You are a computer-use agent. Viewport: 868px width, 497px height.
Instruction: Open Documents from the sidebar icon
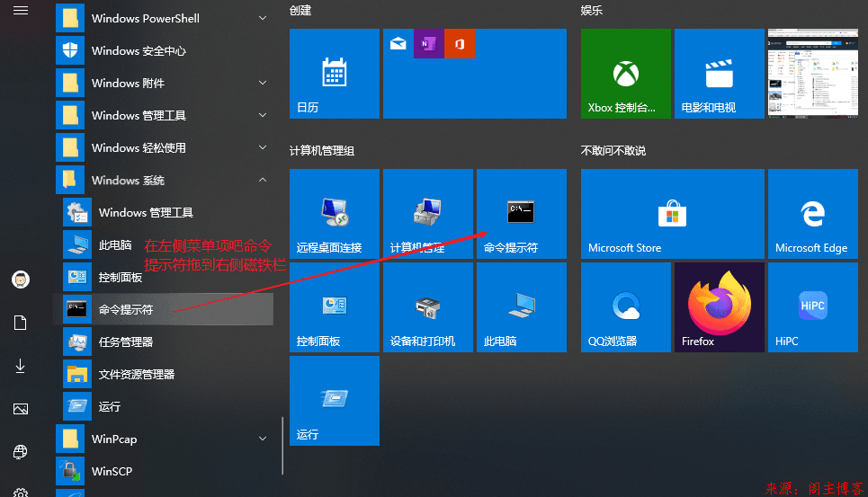(x=21, y=323)
